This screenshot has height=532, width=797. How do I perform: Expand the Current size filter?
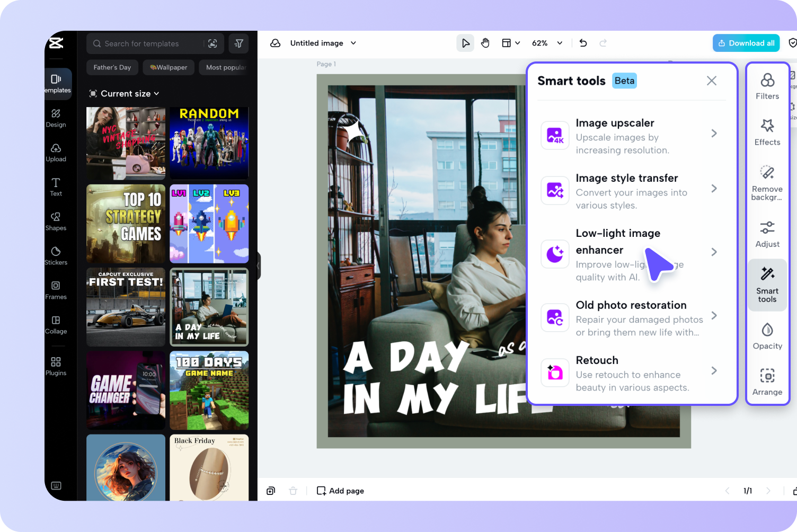[x=124, y=93]
